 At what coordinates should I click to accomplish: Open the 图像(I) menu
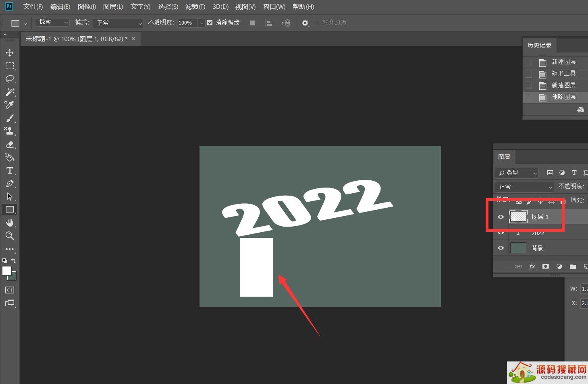click(x=87, y=7)
